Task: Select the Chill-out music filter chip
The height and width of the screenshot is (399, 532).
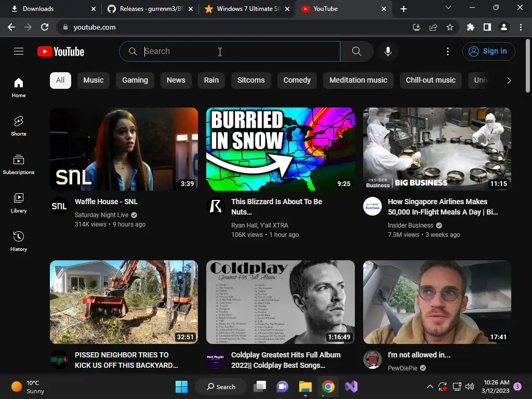Action: (431, 81)
